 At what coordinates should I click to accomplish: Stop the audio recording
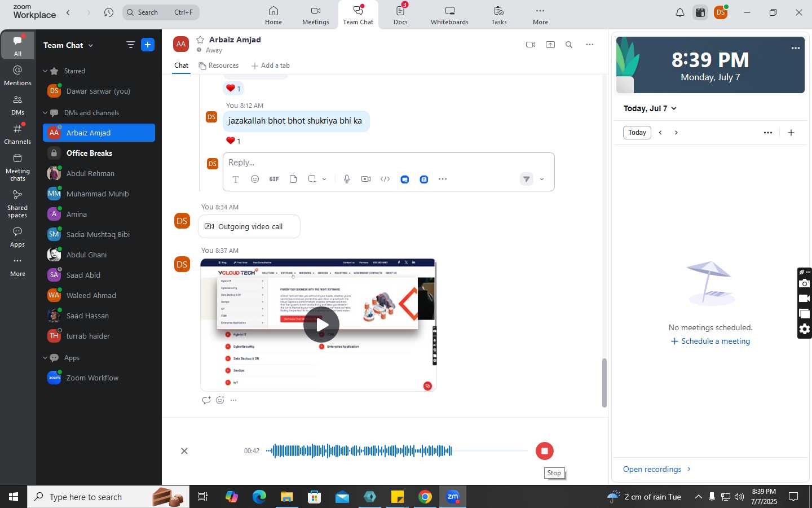tap(545, 451)
